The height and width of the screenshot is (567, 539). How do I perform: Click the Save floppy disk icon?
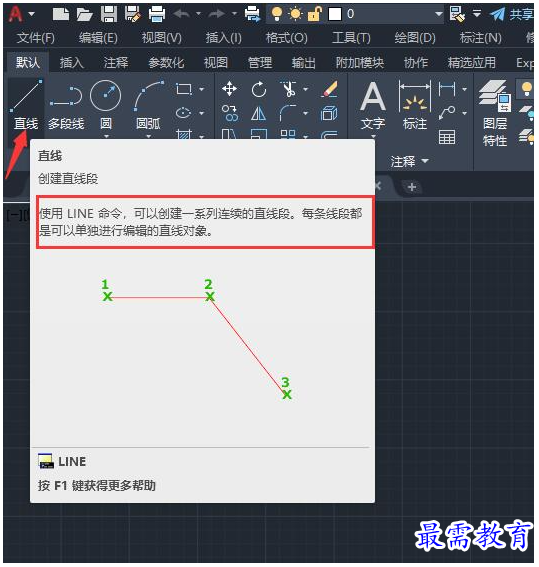click(109, 14)
